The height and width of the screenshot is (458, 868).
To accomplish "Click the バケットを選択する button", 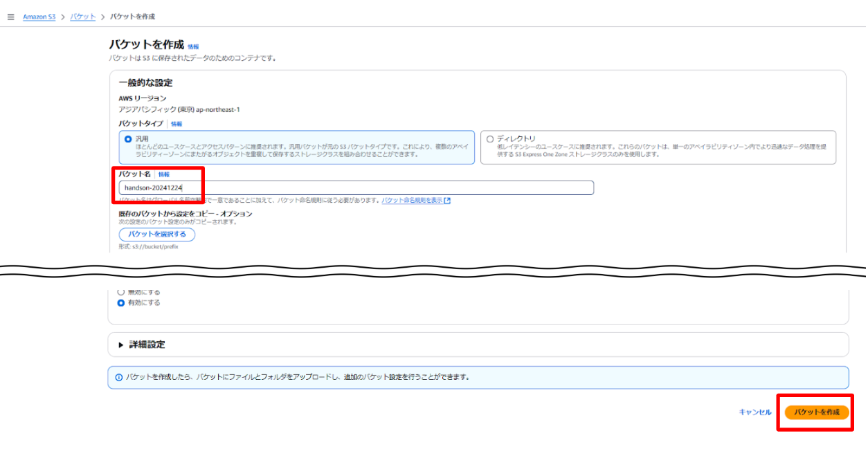I will tap(157, 235).
